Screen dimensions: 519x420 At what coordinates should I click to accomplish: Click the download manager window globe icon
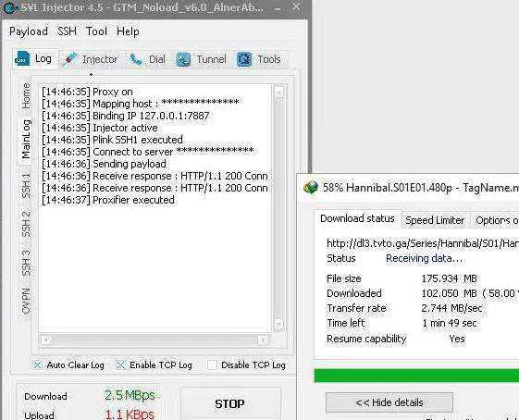tap(310, 187)
